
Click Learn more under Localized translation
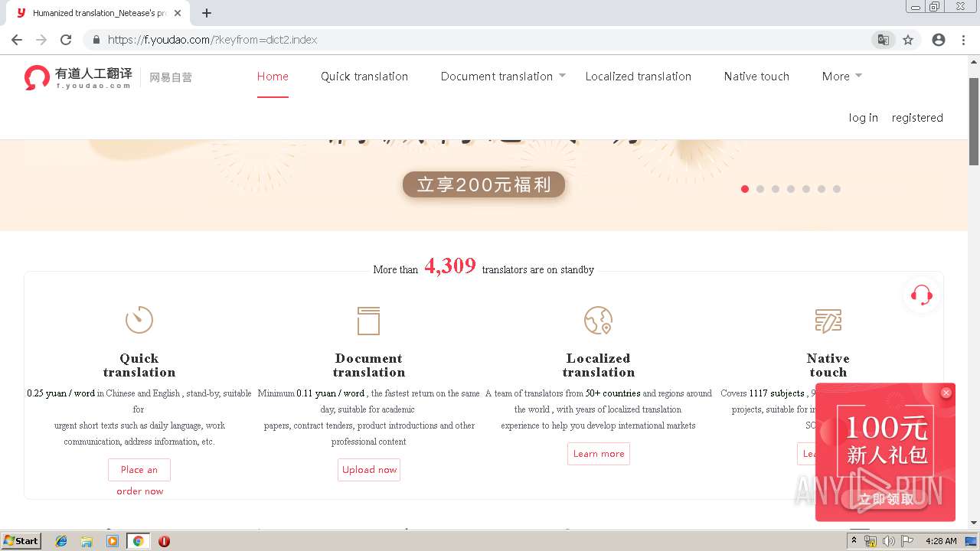(599, 454)
